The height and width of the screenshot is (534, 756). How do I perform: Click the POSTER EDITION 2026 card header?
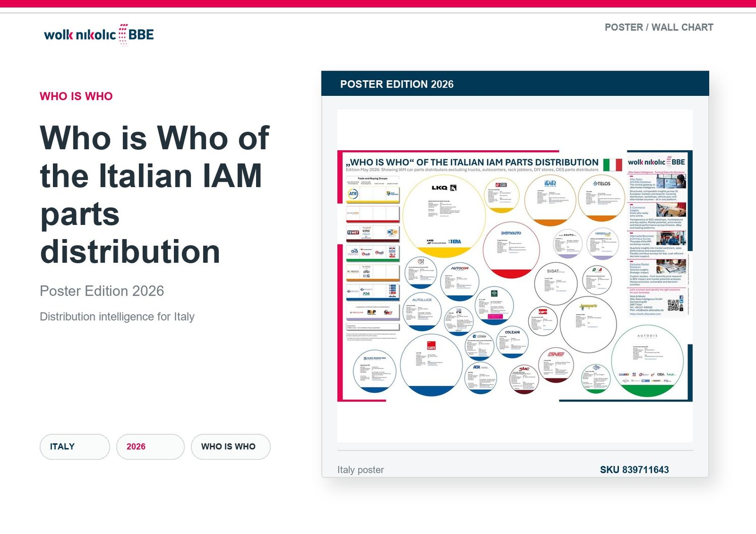[x=515, y=84]
